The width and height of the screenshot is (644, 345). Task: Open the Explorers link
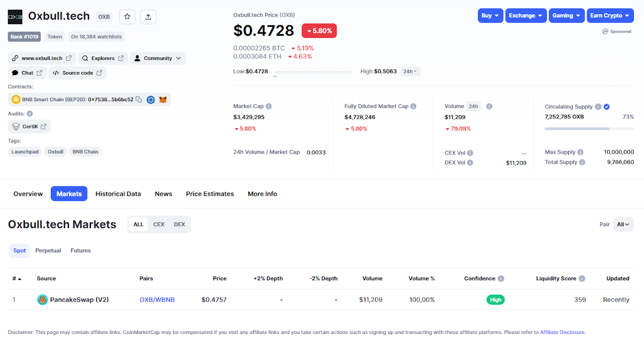coord(103,58)
